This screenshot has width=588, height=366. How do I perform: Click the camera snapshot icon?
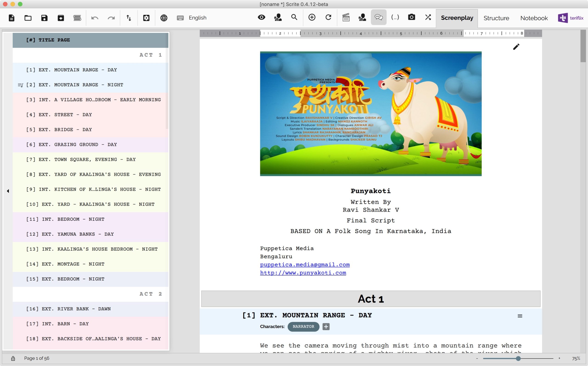pos(411,17)
